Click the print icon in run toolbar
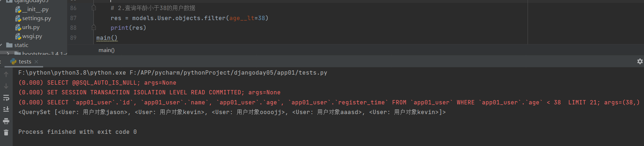 click(x=6, y=121)
